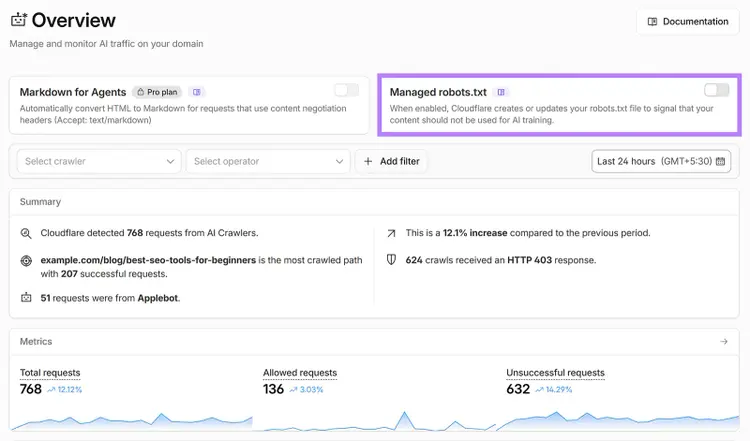Click the AI bot icon beside Overview
The height and width of the screenshot is (441, 750).
[x=19, y=20]
